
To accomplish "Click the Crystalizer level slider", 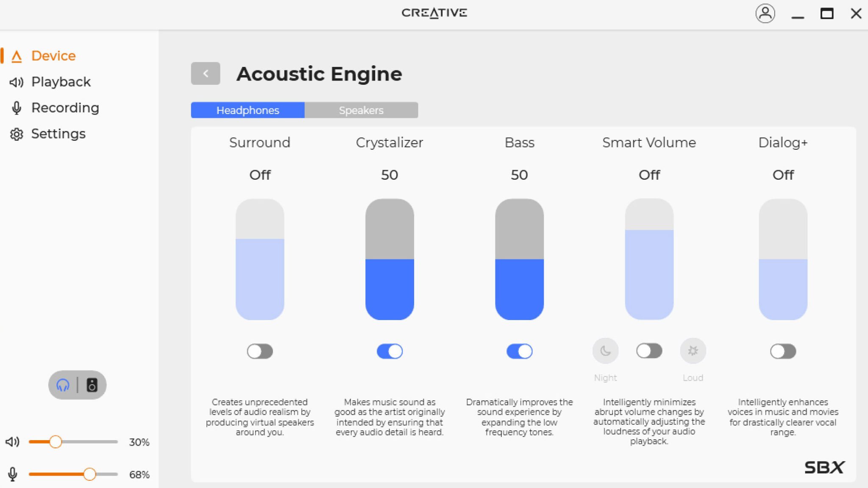I will tap(389, 259).
